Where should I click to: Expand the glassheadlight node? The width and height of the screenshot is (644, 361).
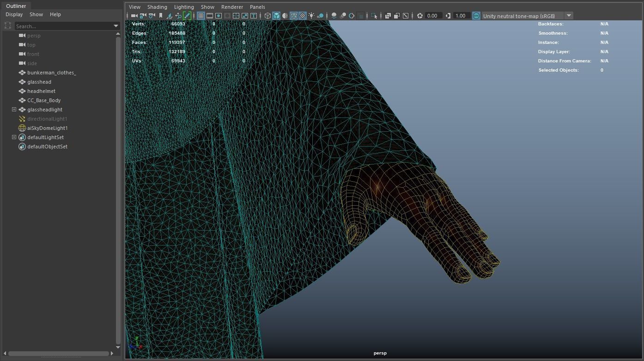point(14,110)
